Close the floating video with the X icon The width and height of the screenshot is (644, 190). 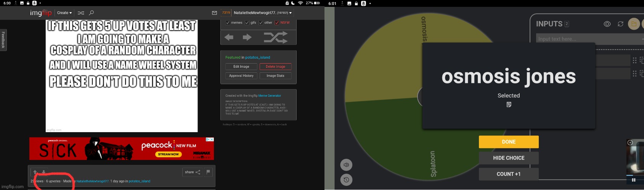[x=630, y=142]
